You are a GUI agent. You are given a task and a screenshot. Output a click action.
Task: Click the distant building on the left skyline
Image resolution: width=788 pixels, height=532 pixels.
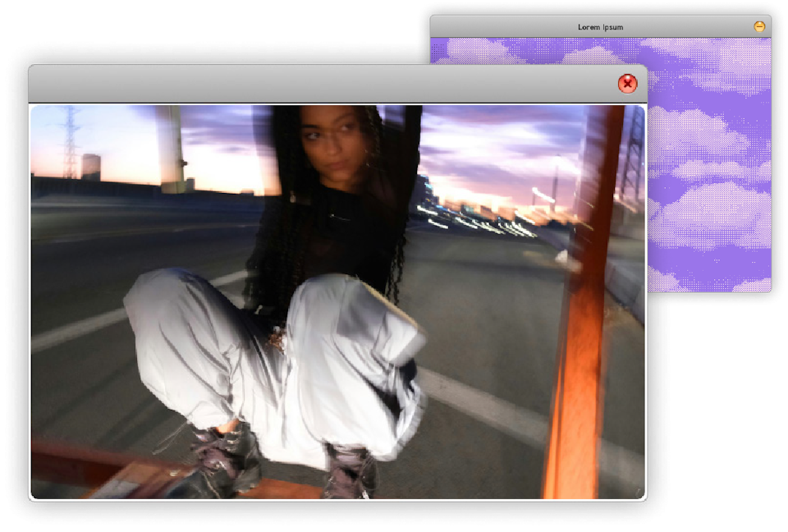91,166
